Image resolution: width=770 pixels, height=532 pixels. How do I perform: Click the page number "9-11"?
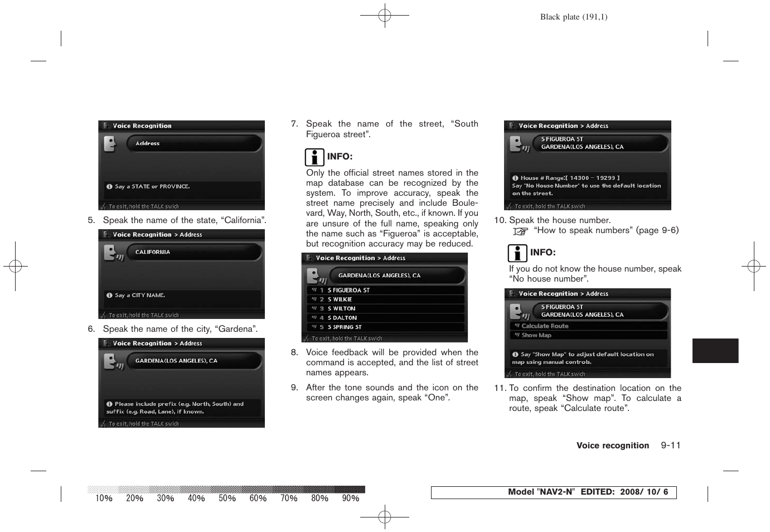pos(671,446)
